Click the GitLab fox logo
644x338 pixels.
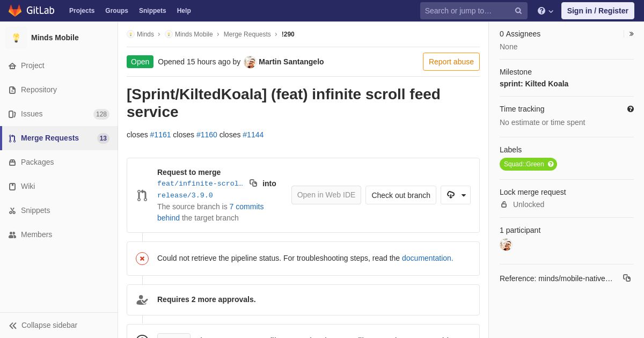tap(15, 11)
